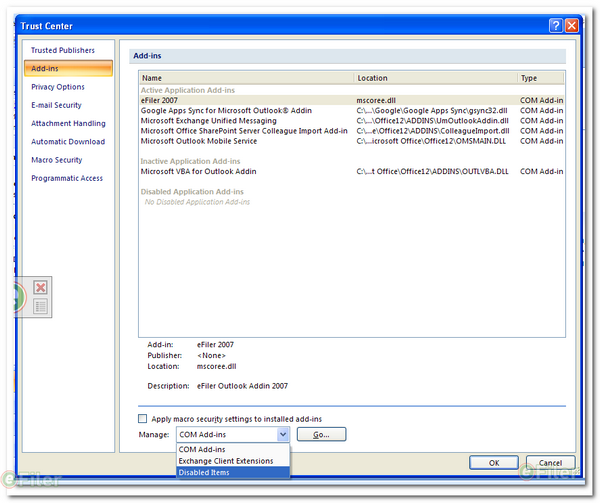Choose COM Add-ins from dropdown list
Screen dimensions: 600x503
coord(233,449)
